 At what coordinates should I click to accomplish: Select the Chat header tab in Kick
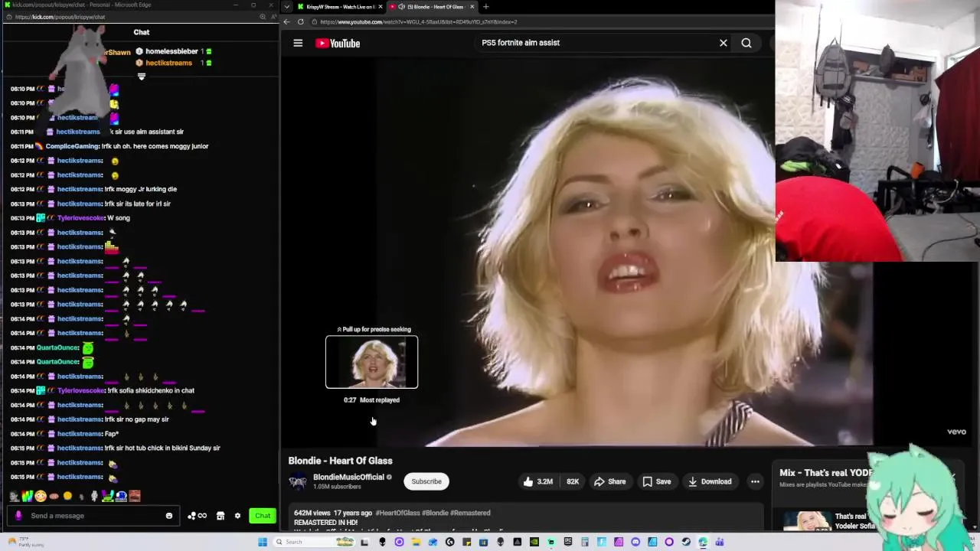(x=142, y=32)
